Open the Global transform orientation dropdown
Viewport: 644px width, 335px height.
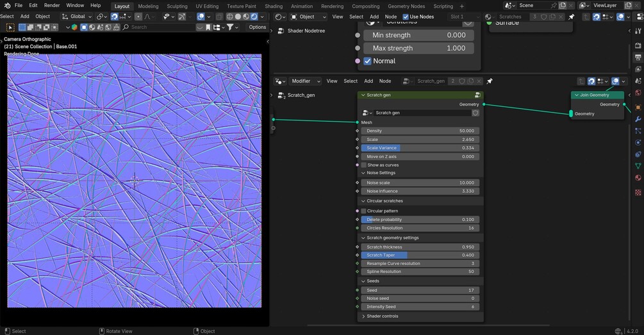[77, 17]
